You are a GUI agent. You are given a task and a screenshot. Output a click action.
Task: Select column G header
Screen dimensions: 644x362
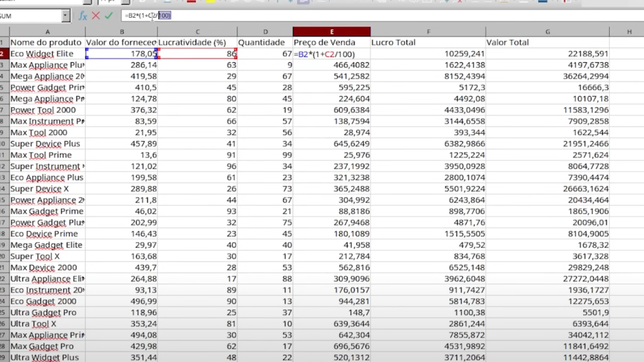click(547, 32)
